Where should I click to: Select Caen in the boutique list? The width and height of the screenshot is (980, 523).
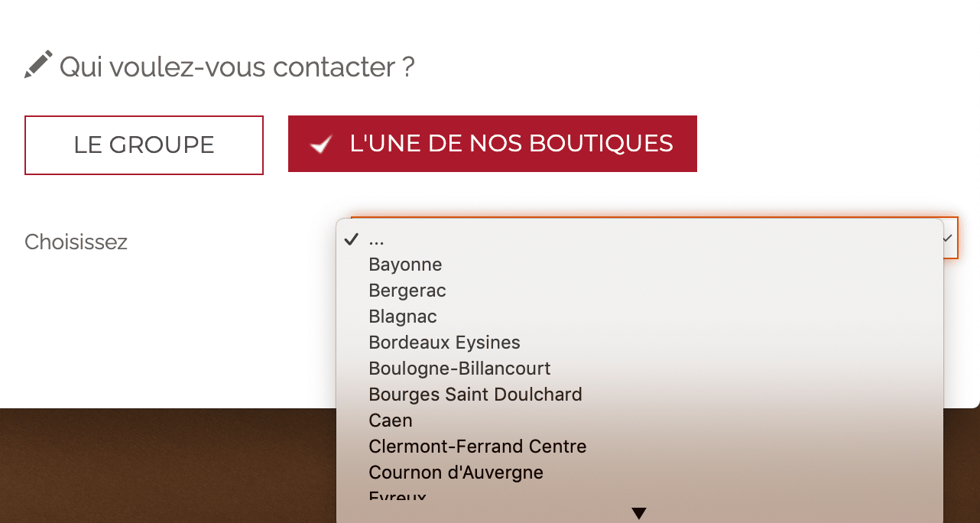(391, 421)
